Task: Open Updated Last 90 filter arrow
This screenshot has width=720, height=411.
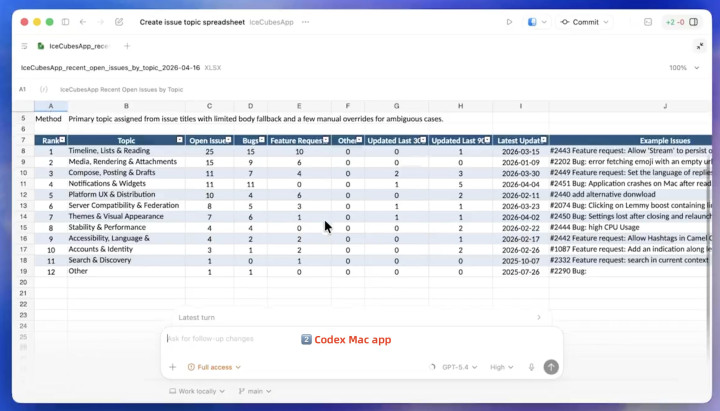Action: 487,140
